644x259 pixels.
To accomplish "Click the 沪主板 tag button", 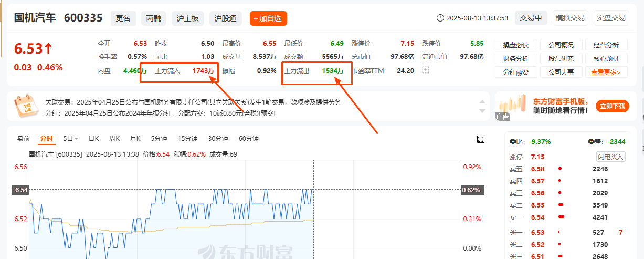I will [187, 18].
